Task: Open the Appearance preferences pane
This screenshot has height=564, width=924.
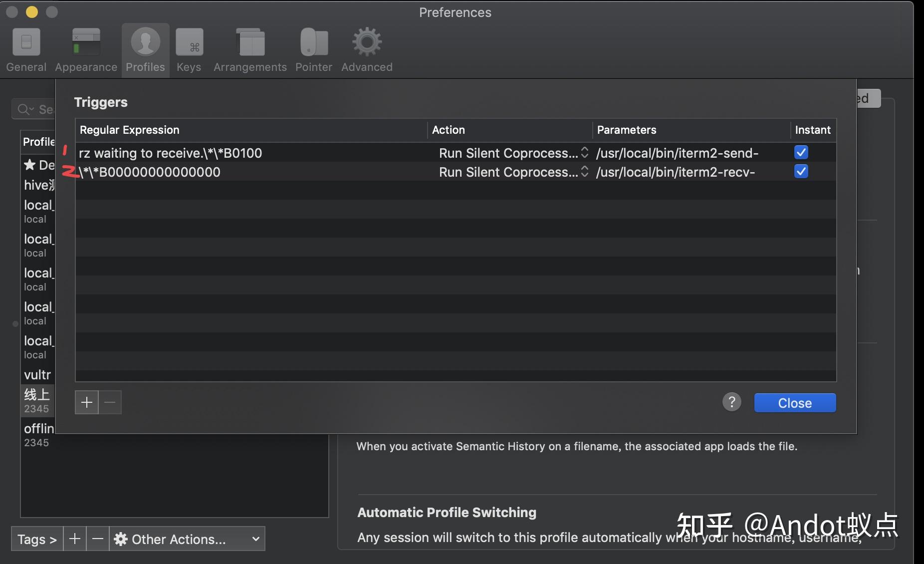Action: coord(86,50)
